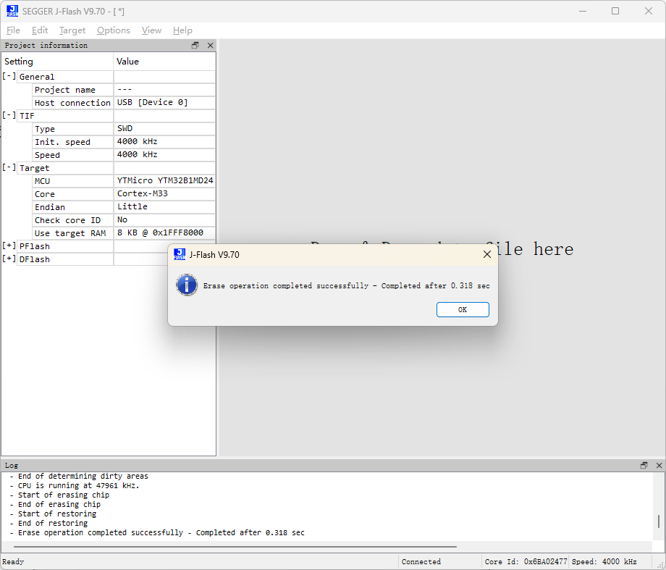Click the Connected status bar entry

click(x=421, y=562)
